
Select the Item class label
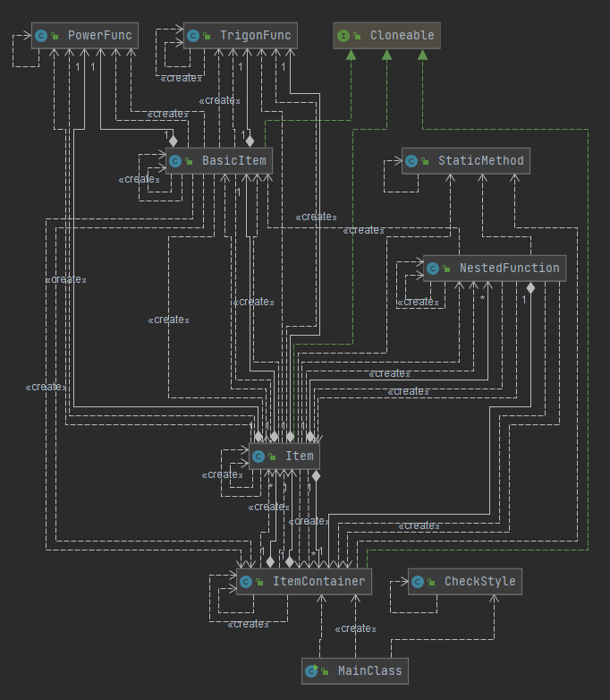[300, 457]
